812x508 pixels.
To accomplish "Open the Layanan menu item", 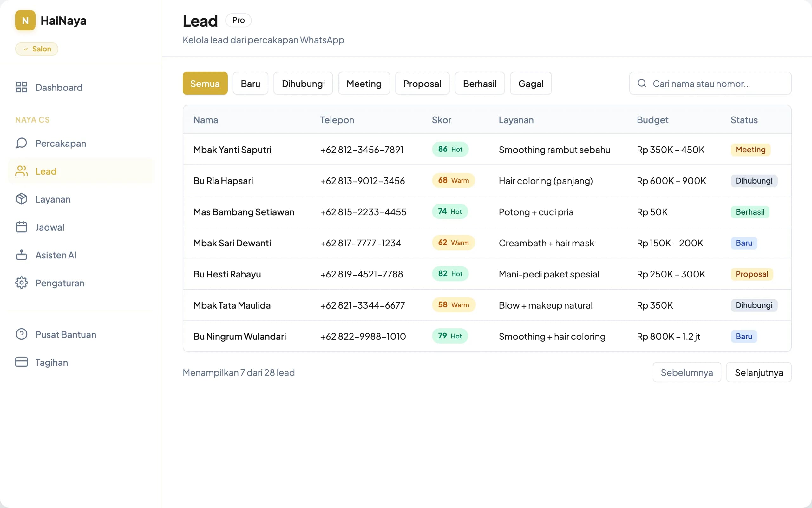I will pyautogui.click(x=81, y=199).
